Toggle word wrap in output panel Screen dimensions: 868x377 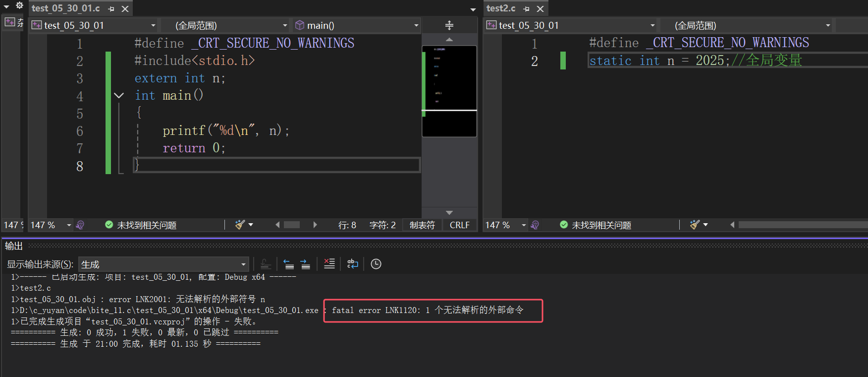click(353, 264)
